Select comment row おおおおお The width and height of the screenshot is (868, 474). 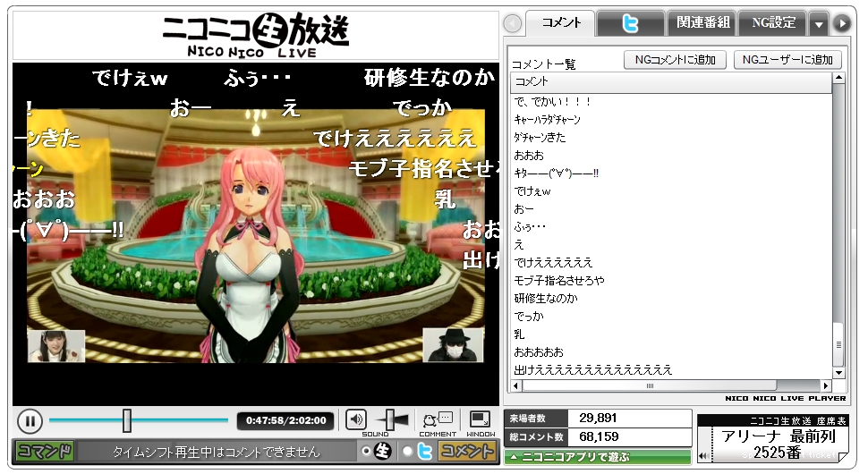pyautogui.click(x=671, y=352)
